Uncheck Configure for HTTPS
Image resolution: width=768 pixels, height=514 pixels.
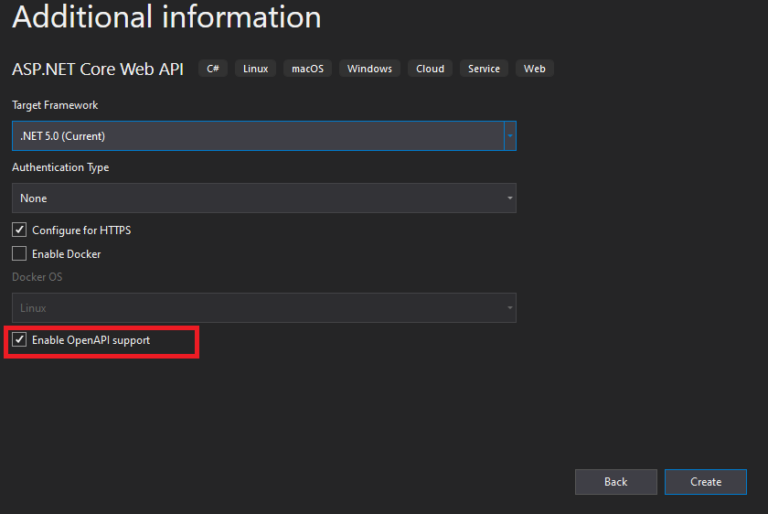tap(20, 230)
